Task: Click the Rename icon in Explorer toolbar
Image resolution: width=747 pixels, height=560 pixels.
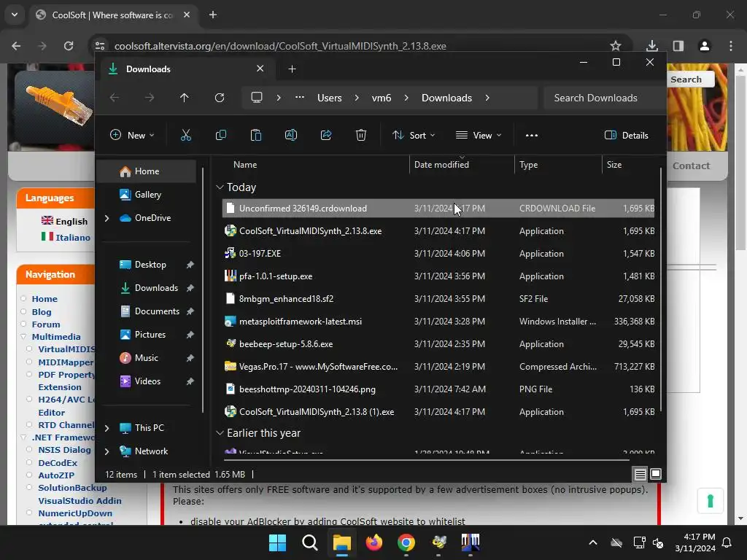Action: (290, 135)
